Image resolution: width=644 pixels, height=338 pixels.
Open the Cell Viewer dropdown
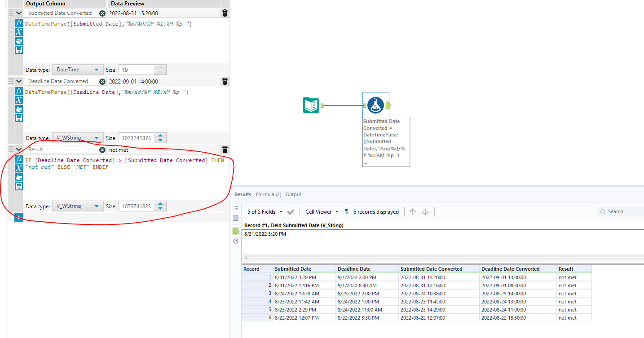(x=321, y=211)
